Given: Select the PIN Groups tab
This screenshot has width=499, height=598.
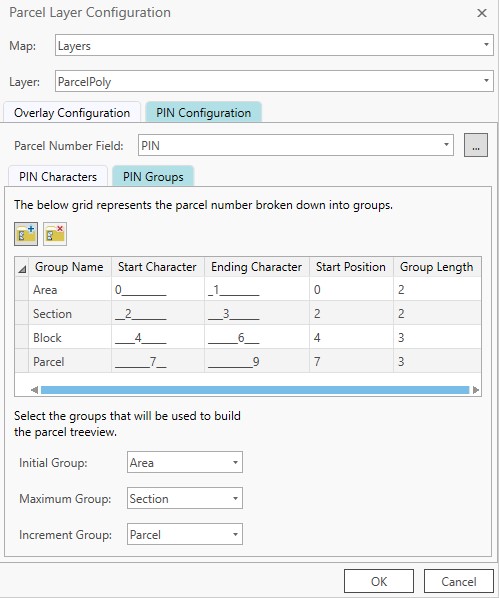Looking at the screenshot, I should pos(153,177).
